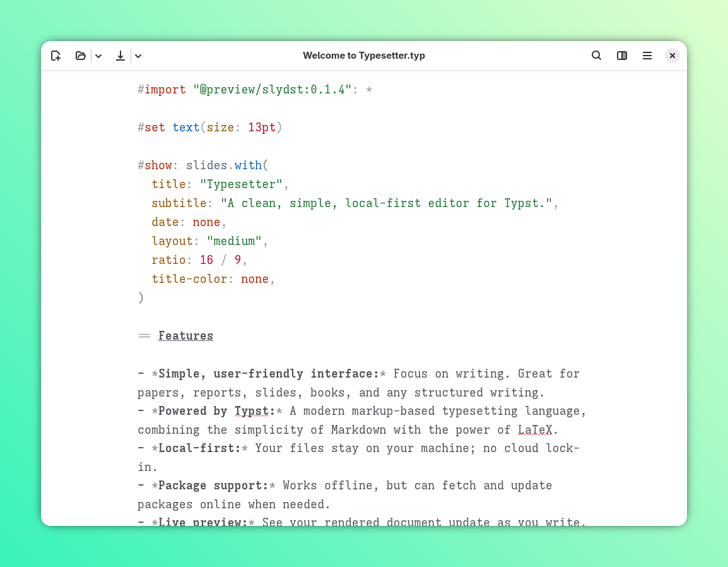Click the '#import' keyword in line one
This screenshot has width=728, height=567.
(161, 89)
